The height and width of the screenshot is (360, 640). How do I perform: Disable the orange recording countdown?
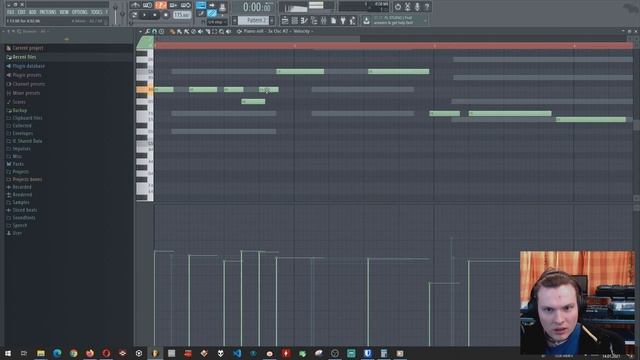(160, 5)
